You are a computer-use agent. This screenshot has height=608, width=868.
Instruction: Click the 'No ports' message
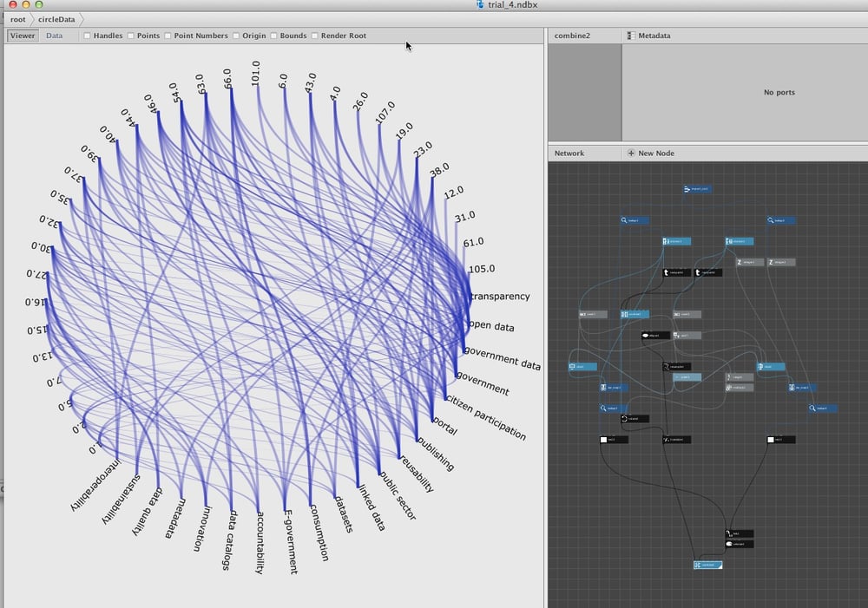coord(779,93)
